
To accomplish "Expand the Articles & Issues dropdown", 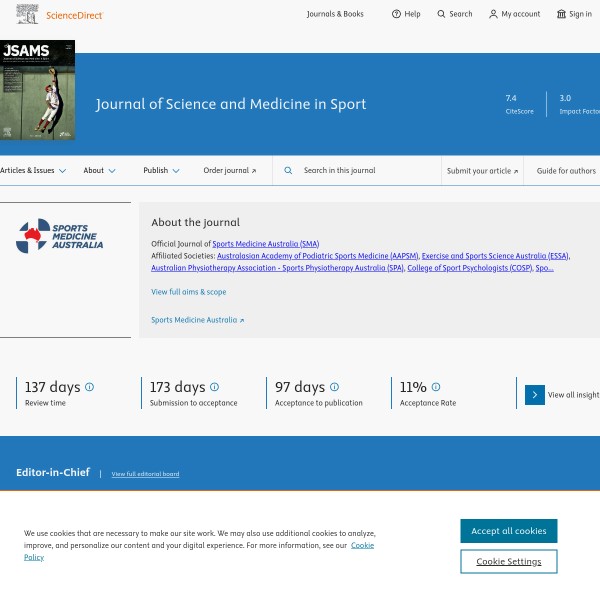I will 33,171.
